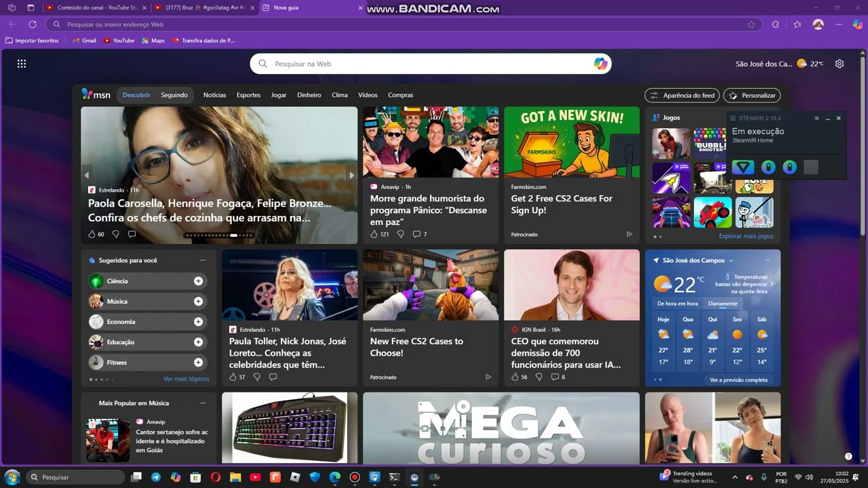
Task: Dislike the Morre grande humorista article
Action: pyautogui.click(x=400, y=234)
